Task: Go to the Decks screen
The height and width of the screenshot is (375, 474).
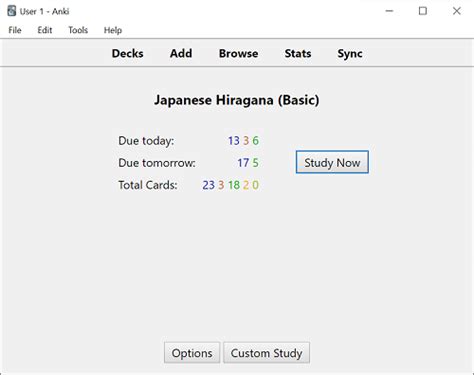Action: coord(128,53)
